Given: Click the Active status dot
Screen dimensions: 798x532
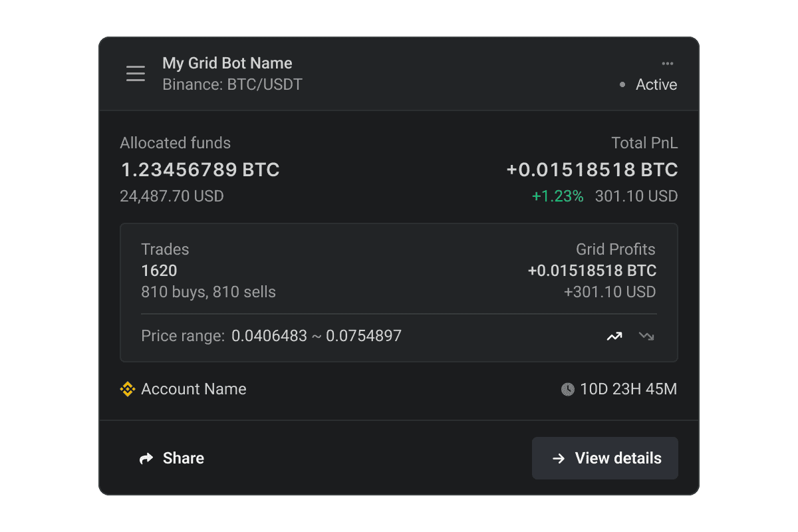Looking at the screenshot, I should tap(622, 85).
